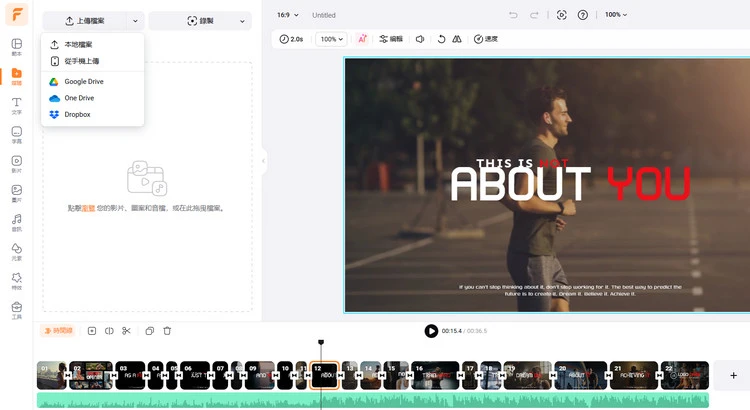Open the help question mark icon
Screen dimensions: 750x410
pos(583,15)
